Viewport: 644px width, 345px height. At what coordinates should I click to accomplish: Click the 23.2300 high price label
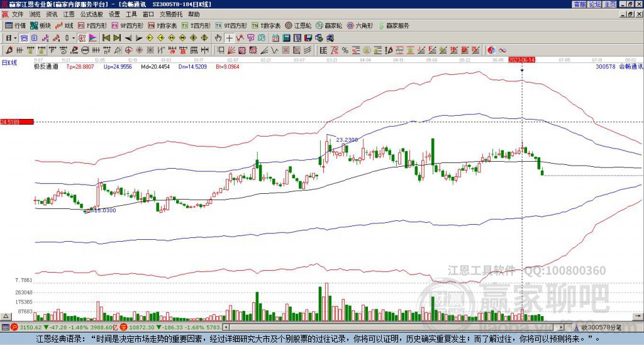coord(347,140)
